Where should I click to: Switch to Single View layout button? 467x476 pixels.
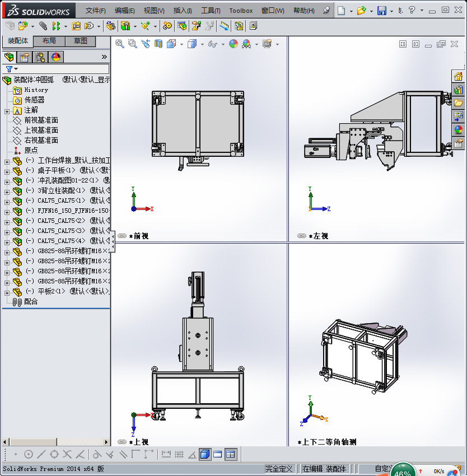[218, 455]
